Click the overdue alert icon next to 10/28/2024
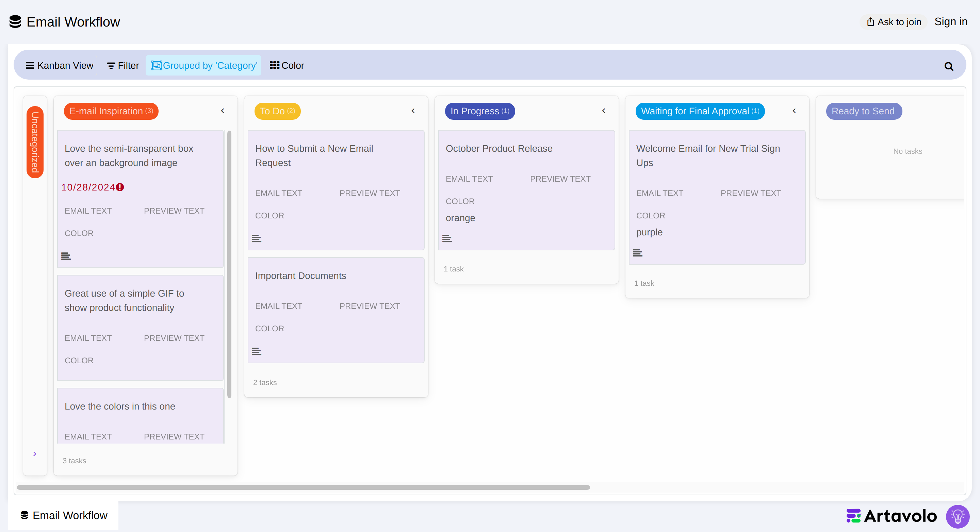Screen dimensions: 980x532 coord(120,187)
